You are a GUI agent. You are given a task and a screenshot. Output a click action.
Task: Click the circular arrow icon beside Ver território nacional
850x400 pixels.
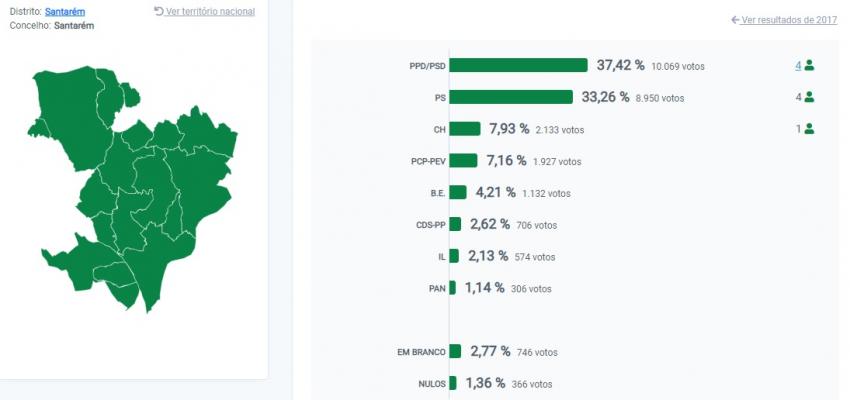tap(159, 11)
